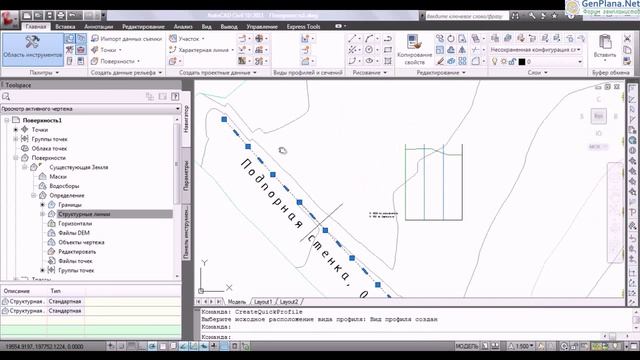This screenshot has height=360, width=640.
Task: Select the Array edit tool
Action: click(462, 61)
